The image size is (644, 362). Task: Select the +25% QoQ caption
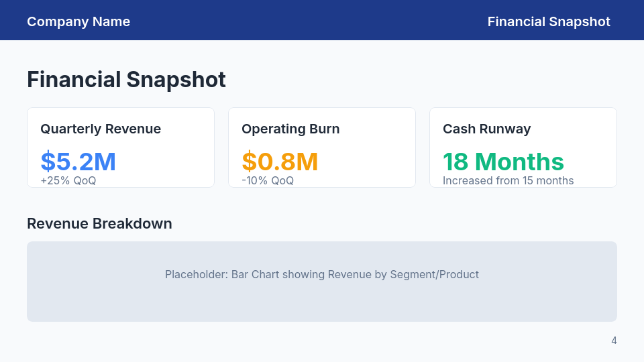[x=68, y=180]
